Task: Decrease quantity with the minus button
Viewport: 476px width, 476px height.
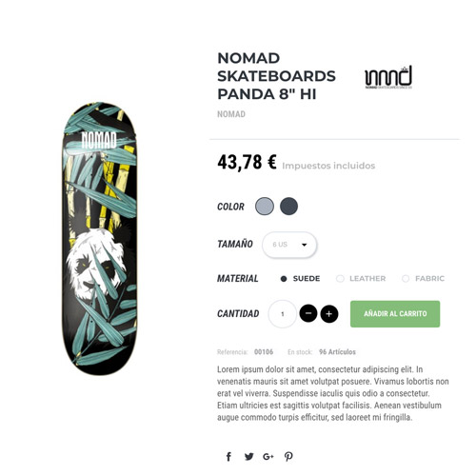Action: click(x=308, y=313)
